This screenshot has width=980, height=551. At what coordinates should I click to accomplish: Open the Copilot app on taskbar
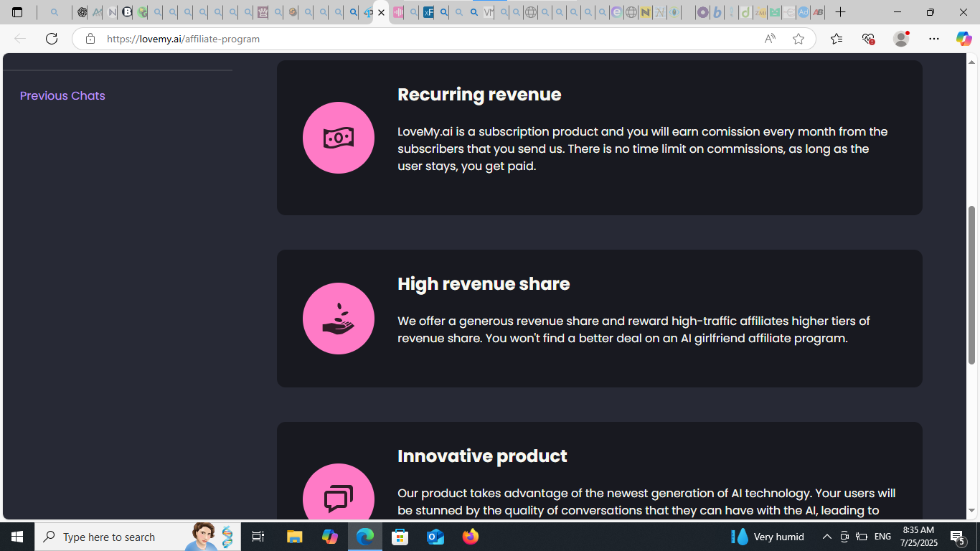(x=330, y=537)
